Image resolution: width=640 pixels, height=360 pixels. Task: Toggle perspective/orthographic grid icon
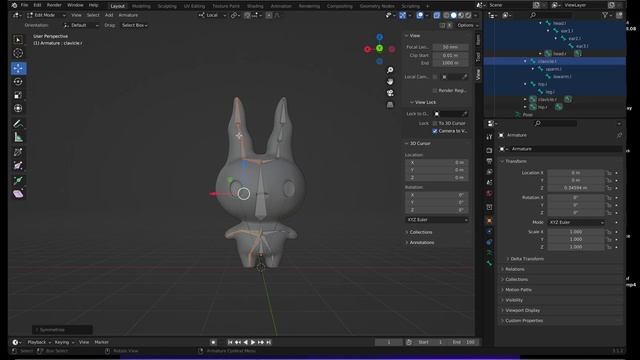[x=390, y=105]
